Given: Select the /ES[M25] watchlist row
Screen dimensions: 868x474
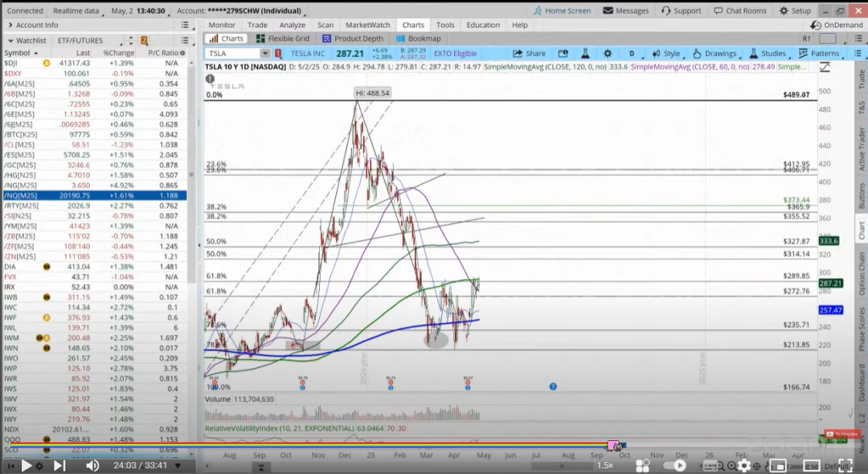Looking at the screenshot, I should click(94, 155).
